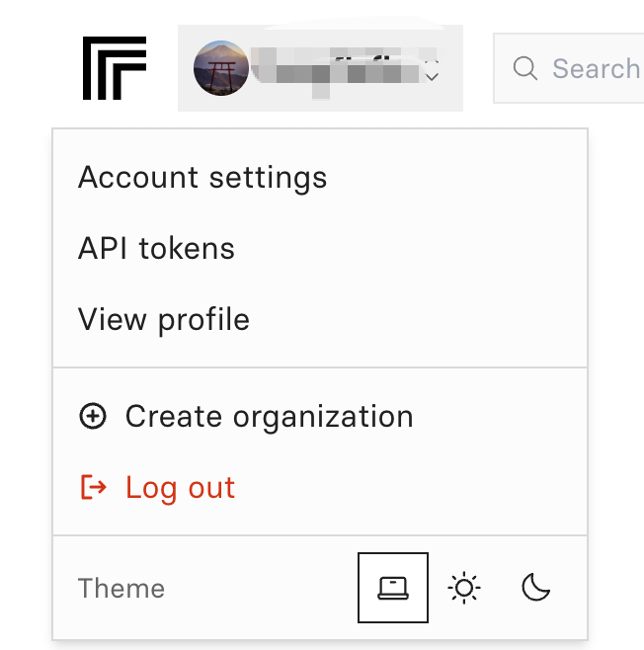Enable dark theme moon icon
This screenshot has height=650, width=644.
click(x=535, y=589)
